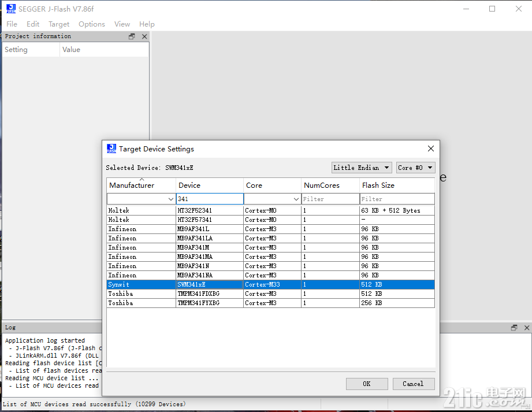Click the status bar device count message

(x=94, y=404)
